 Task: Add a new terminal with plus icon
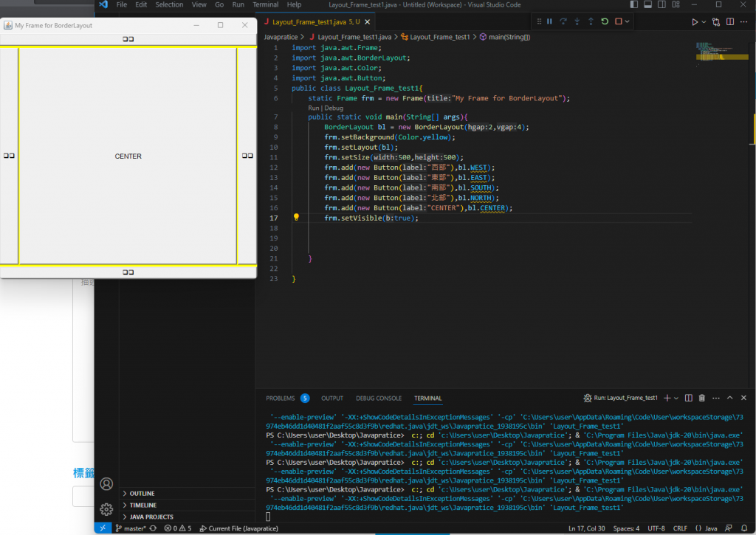(x=667, y=398)
